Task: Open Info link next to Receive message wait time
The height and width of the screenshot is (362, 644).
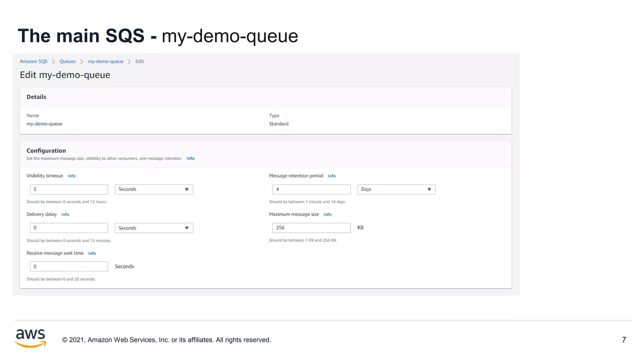Action: click(x=92, y=253)
